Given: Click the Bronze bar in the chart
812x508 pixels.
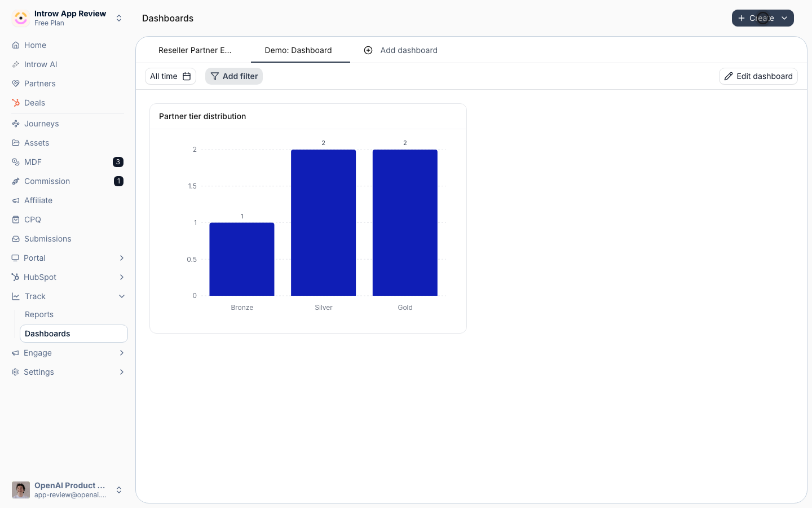Looking at the screenshot, I should point(242,259).
